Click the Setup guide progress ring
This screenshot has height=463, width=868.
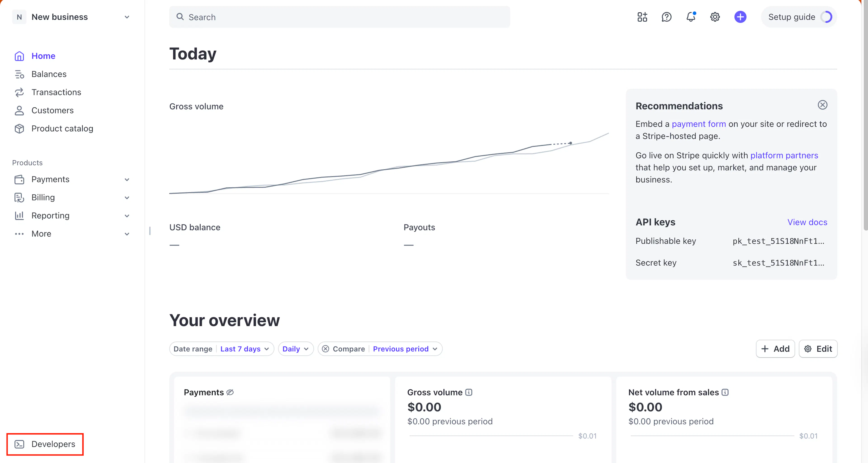pyautogui.click(x=826, y=17)
